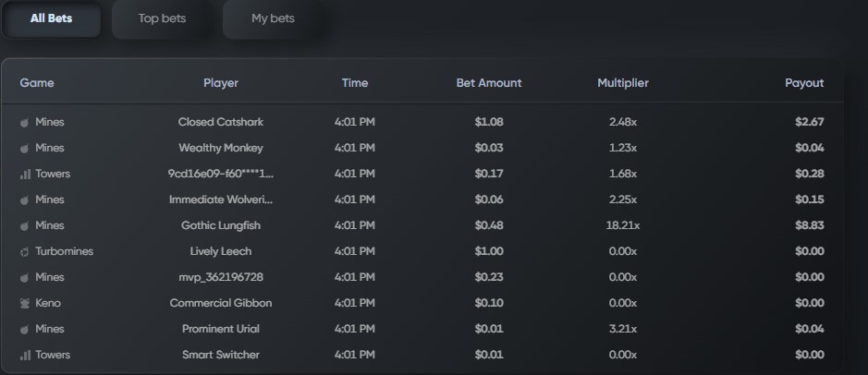The image size is (868, 375).
Task: Click the Towers icon in 9cd16e09 row
Action: point(25,175)
